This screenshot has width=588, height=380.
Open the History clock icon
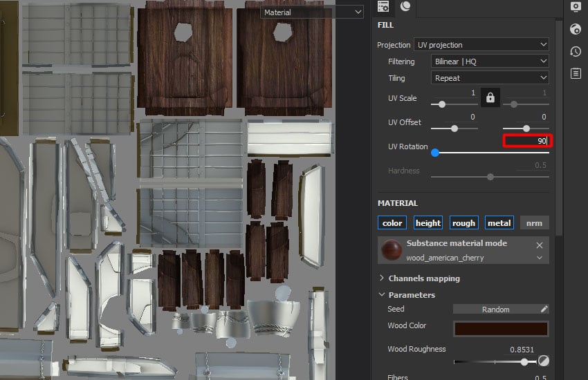(x=575, y=51)
